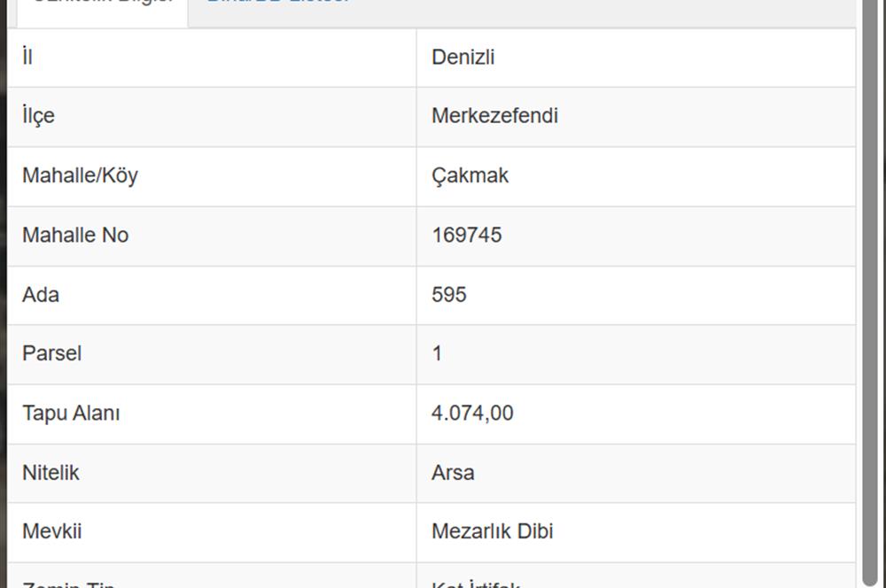Select the Parsel value 1

(437, 353)
